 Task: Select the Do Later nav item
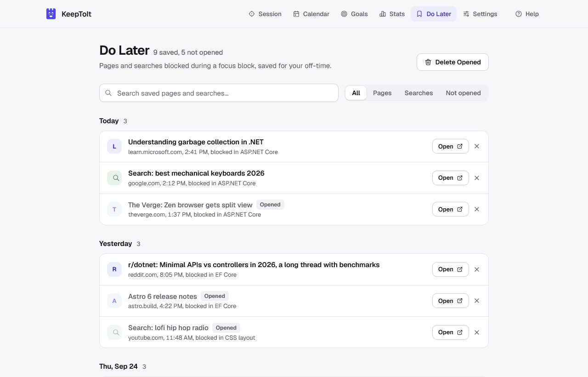click(434, 14)
